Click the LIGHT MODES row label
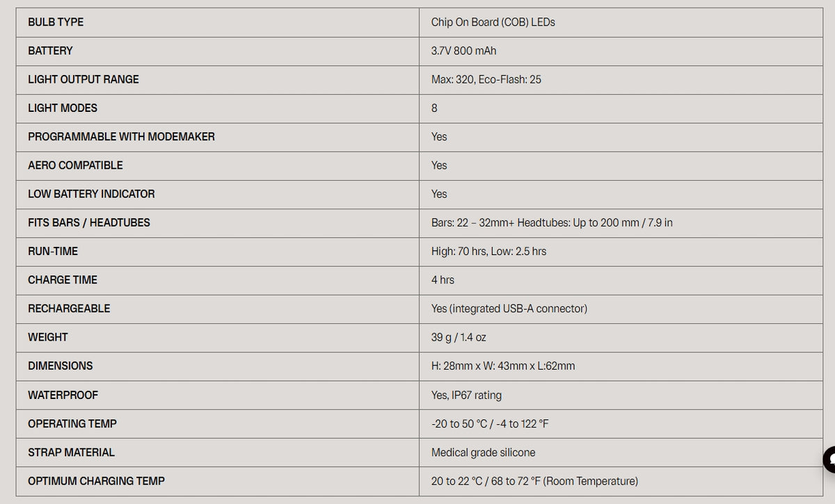835x504 pixels. pos(63,108)
